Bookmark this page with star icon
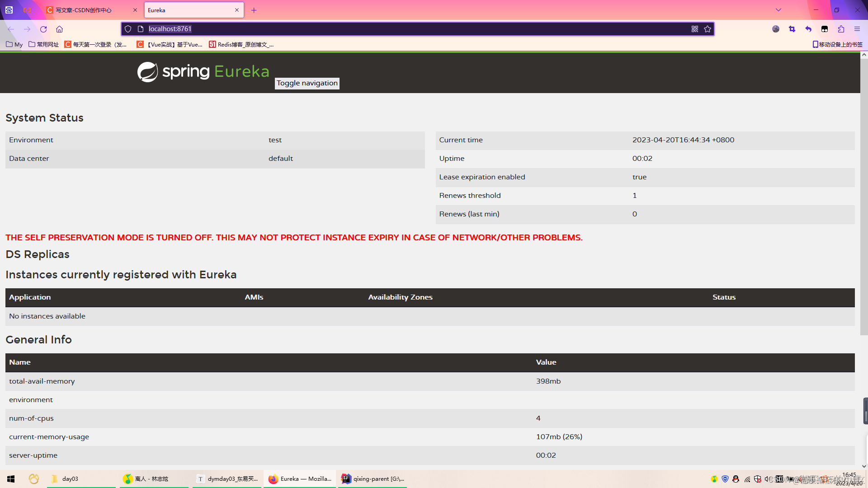 [x=708, y=29]
